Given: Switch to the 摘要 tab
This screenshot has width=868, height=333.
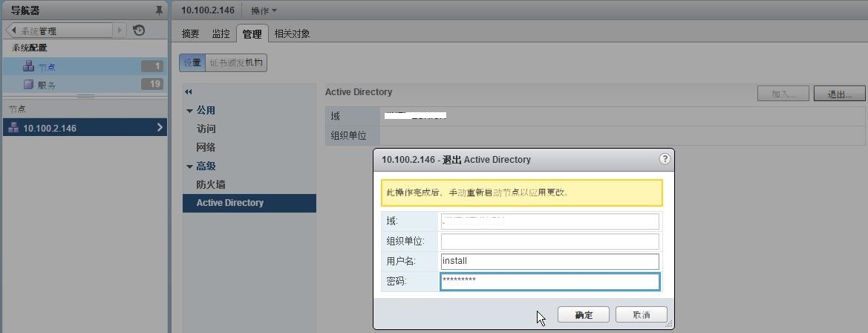Looking at the screenshot, I should tap(190, 33).
